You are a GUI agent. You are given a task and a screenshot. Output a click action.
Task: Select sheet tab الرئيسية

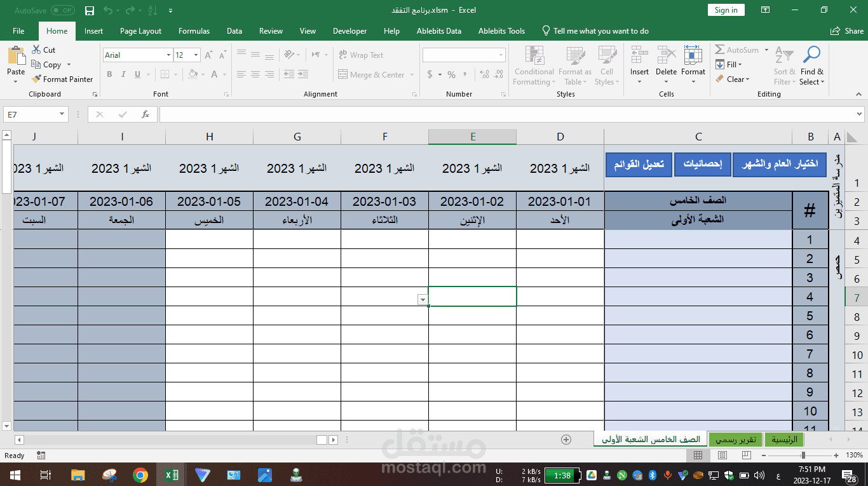[785, 440]
